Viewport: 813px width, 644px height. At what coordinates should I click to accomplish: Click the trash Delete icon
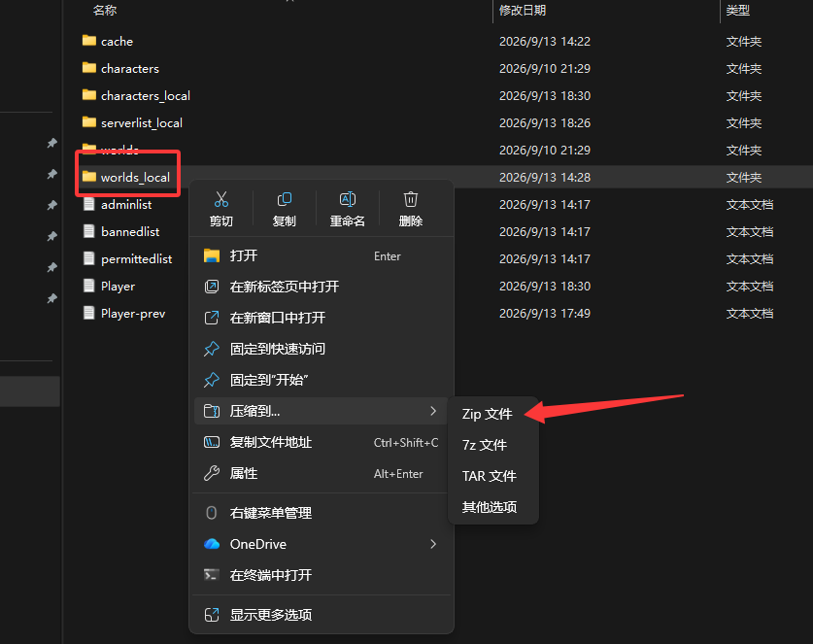411,199
